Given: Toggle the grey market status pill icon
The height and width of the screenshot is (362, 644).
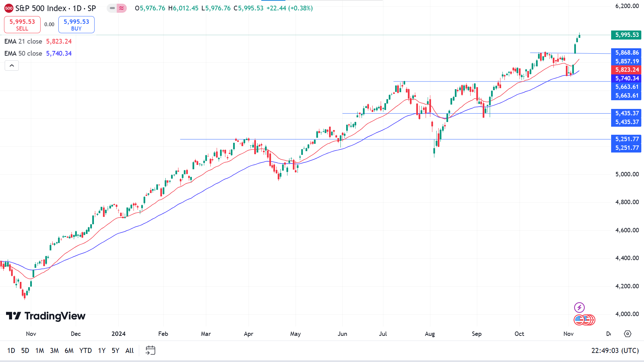Looking at the screenshot, I should [x=112, y=8].
